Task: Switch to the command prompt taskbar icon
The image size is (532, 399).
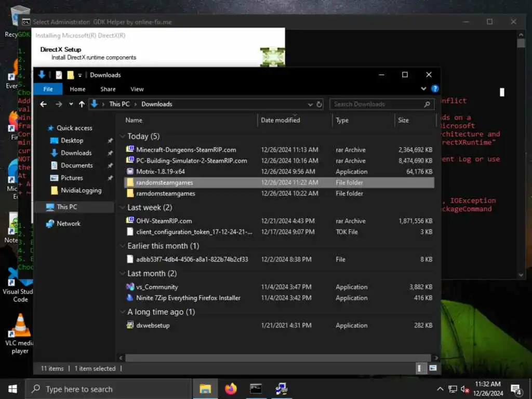Action: (256, 389)
